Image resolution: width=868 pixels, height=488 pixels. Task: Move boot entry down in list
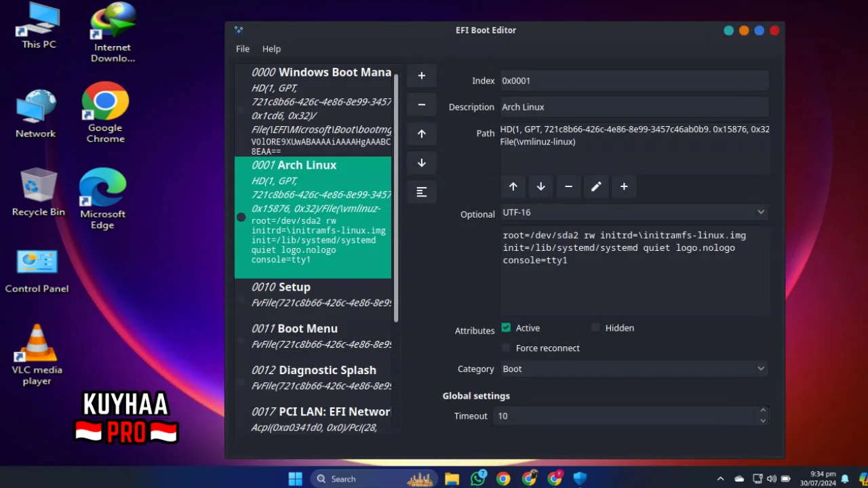[421, 163]
